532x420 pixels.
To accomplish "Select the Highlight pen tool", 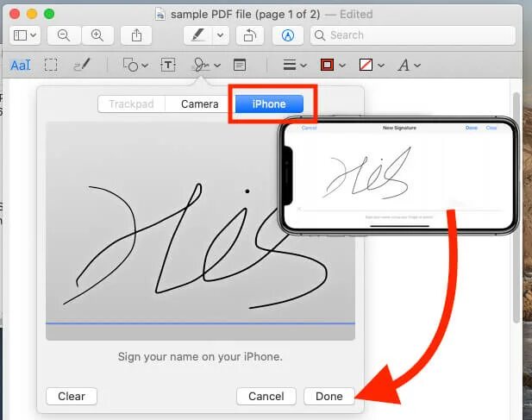I will tap(198, 35).
